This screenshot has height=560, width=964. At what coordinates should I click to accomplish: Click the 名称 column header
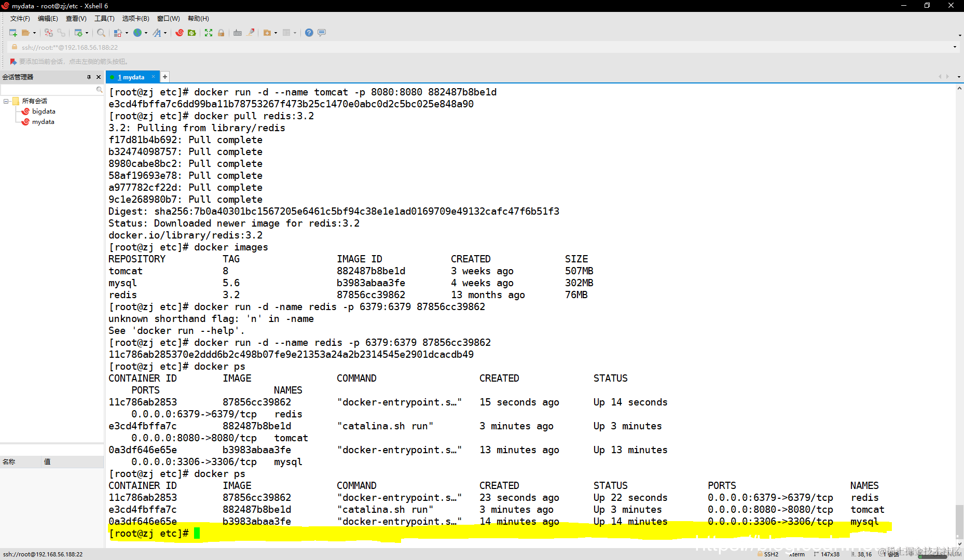point(21,462)
